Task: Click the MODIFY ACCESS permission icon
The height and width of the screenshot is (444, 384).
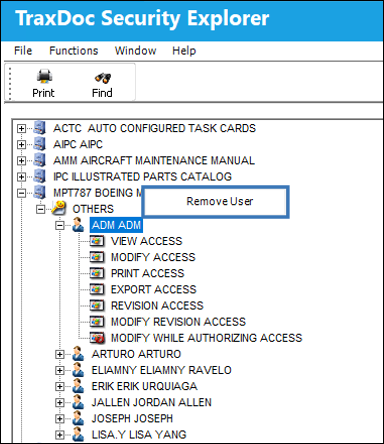Action: tap(97, 257)
